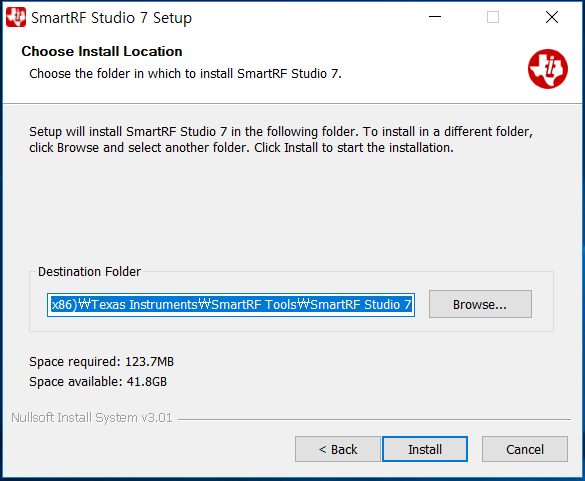
Task: Minimize the SmartRF Studio 7 Setup window
Action: pyautogui.click(x=435, y=17)
